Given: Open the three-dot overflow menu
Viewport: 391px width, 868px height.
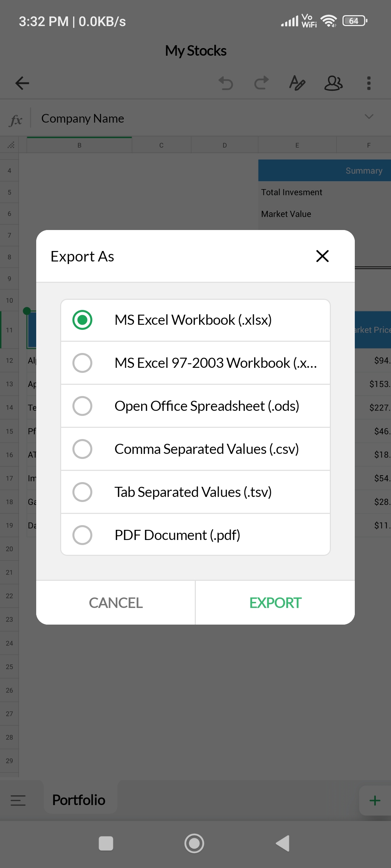Looking at the screenshot, I should tap(369, 83).
